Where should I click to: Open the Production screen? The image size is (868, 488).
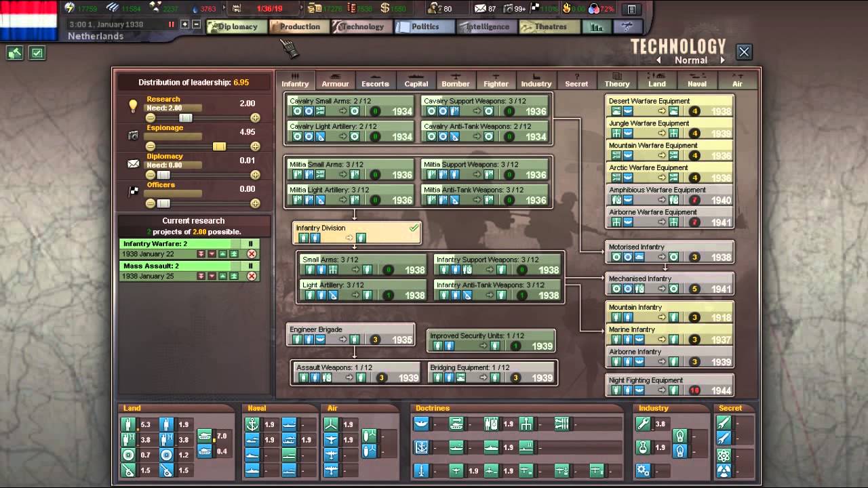click(298, 27)
